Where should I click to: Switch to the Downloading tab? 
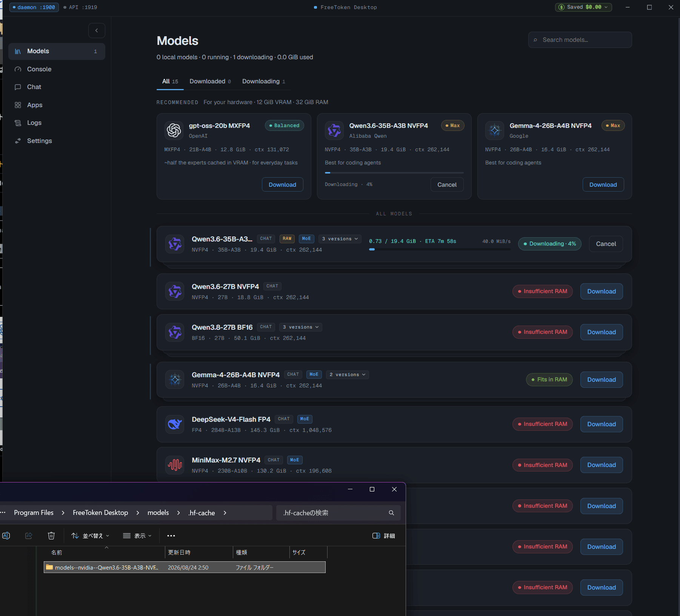pos(264,81)
